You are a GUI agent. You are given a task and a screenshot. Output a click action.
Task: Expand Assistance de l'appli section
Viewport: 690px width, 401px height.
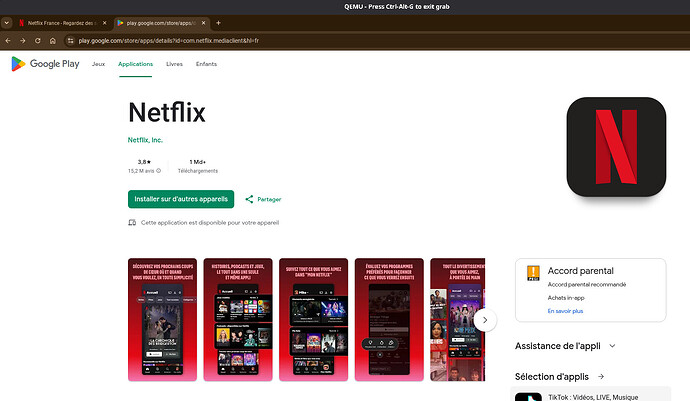tap(612, 346)
